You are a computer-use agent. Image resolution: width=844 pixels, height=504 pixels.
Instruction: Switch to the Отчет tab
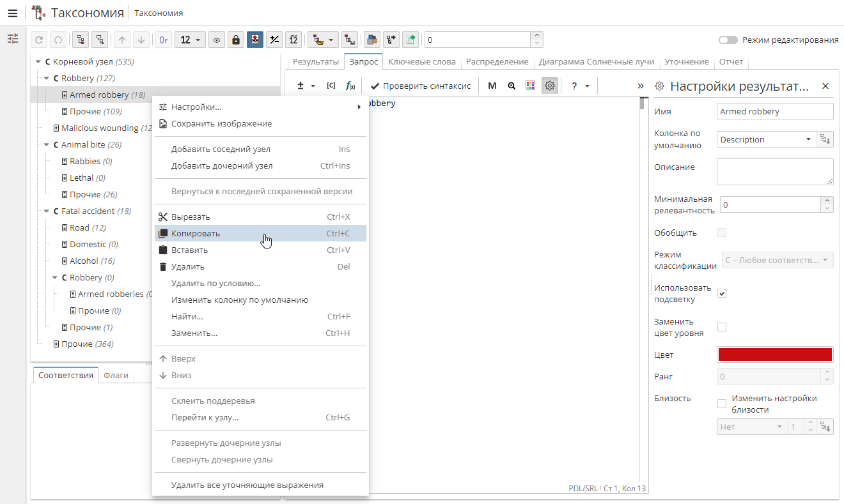731,61
